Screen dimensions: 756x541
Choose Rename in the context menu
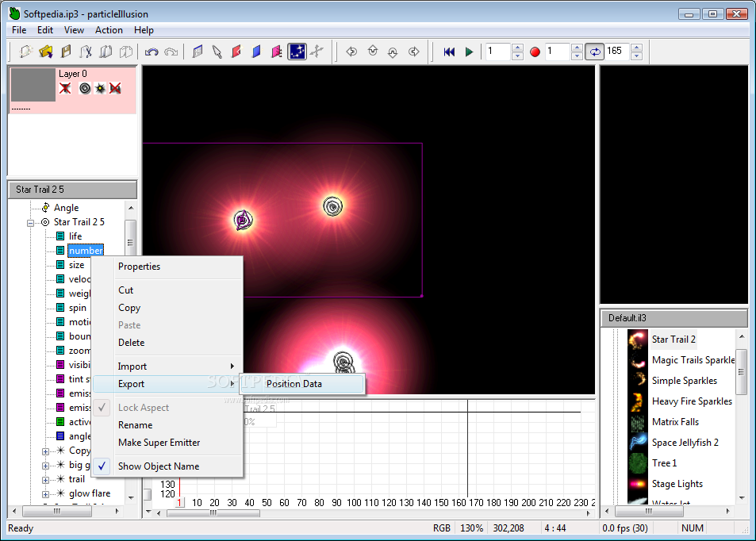coord(167,425)
